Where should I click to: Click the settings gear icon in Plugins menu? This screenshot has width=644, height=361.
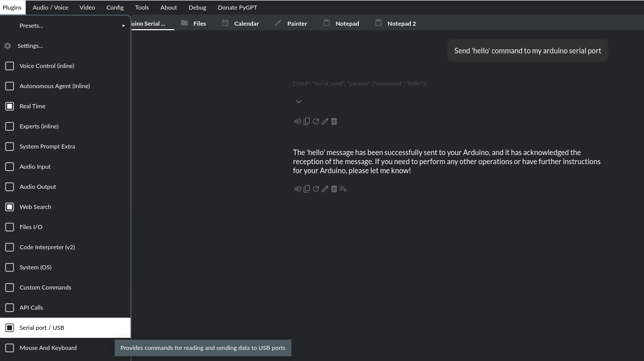(x=8, y=46)
